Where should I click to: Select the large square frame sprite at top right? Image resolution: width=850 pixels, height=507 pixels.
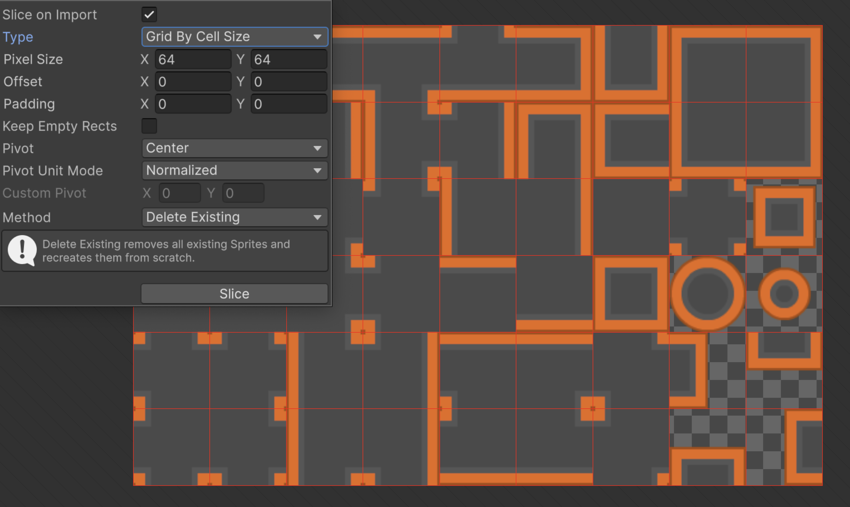click(745, 102)
